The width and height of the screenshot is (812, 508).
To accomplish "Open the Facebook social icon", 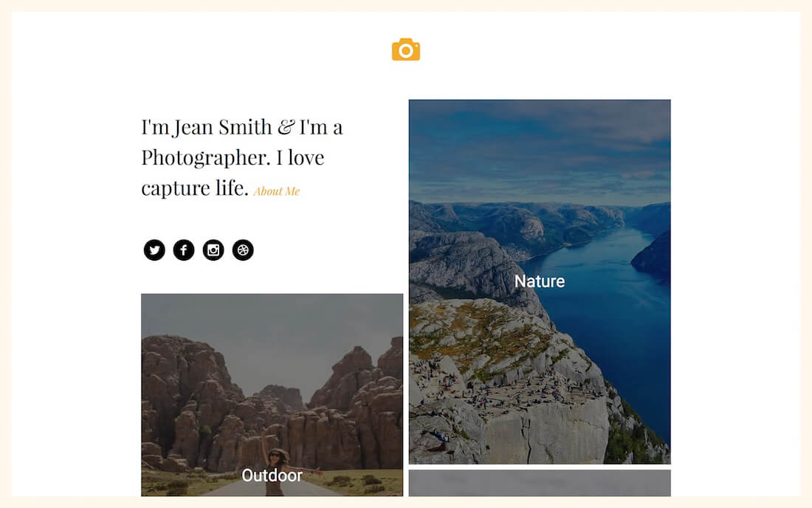I will [x=184, y=250].
